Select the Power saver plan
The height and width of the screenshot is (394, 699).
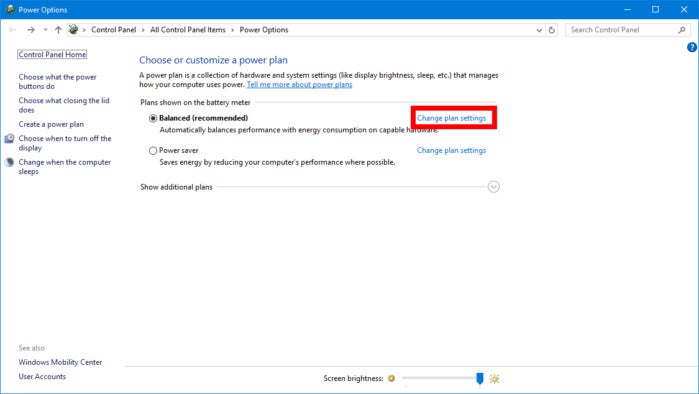pyautogui.click(x=153, y=151)
